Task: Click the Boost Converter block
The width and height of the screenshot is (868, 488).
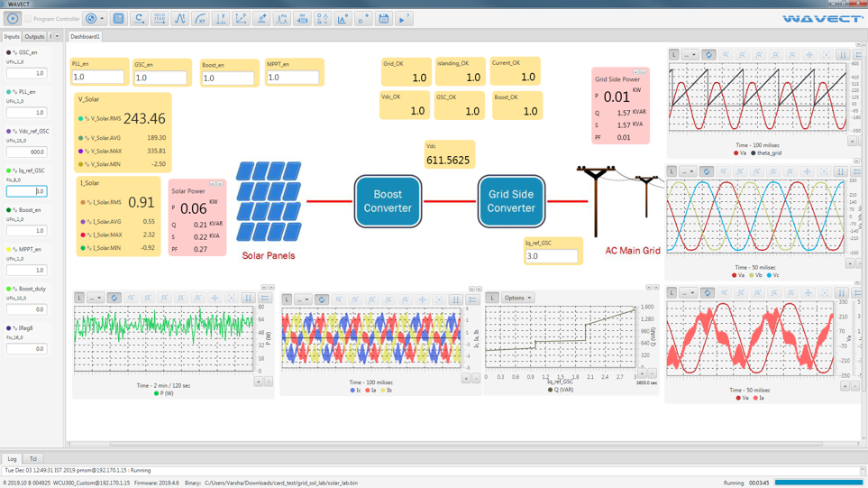Action: [388, 201]
